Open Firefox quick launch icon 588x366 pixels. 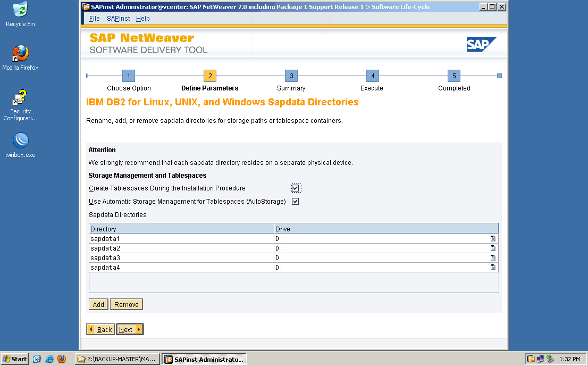pos(62,359)
